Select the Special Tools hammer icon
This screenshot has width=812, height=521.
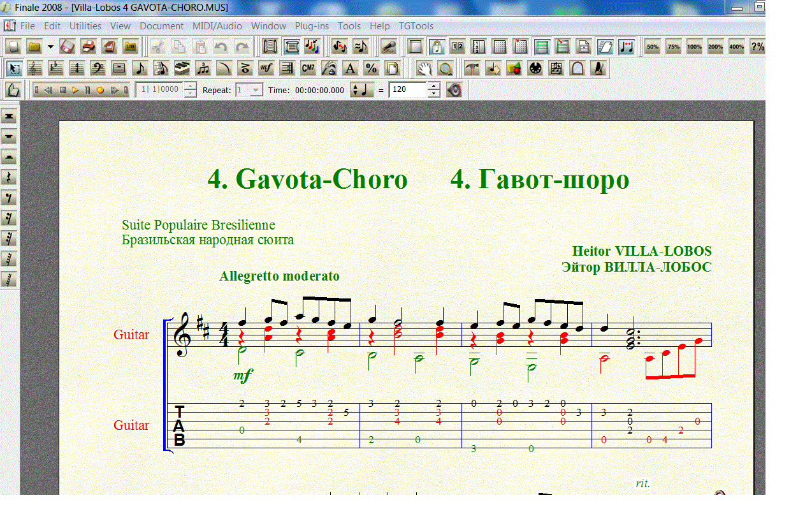(x=472, y=68)
